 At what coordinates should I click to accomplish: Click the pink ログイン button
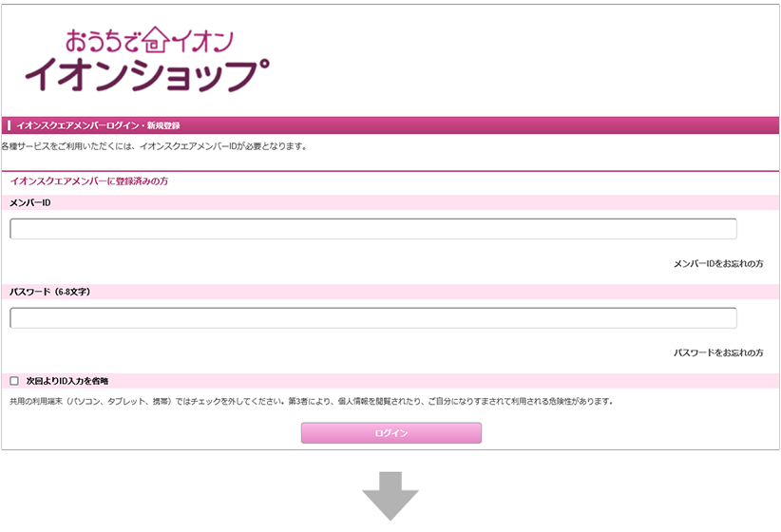[391, 433]
